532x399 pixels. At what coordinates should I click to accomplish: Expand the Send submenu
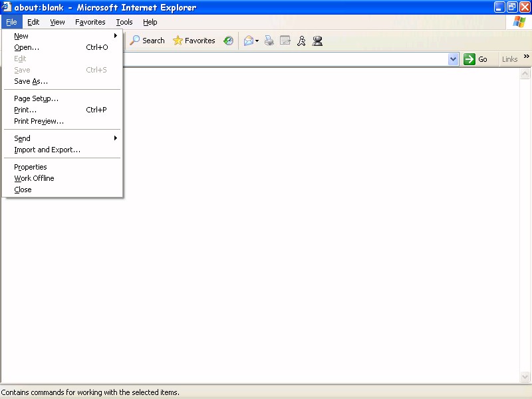coord(63,138)
